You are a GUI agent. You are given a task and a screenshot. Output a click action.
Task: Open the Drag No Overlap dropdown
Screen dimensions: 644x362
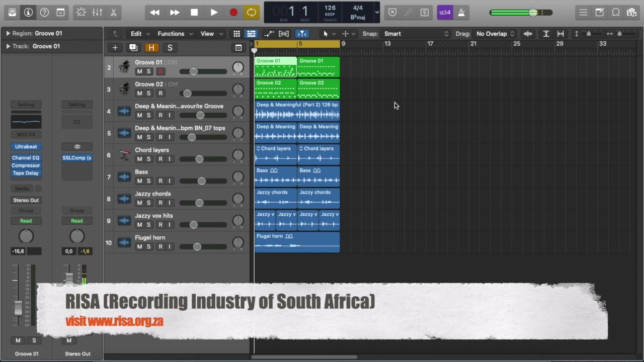(495, 34)
